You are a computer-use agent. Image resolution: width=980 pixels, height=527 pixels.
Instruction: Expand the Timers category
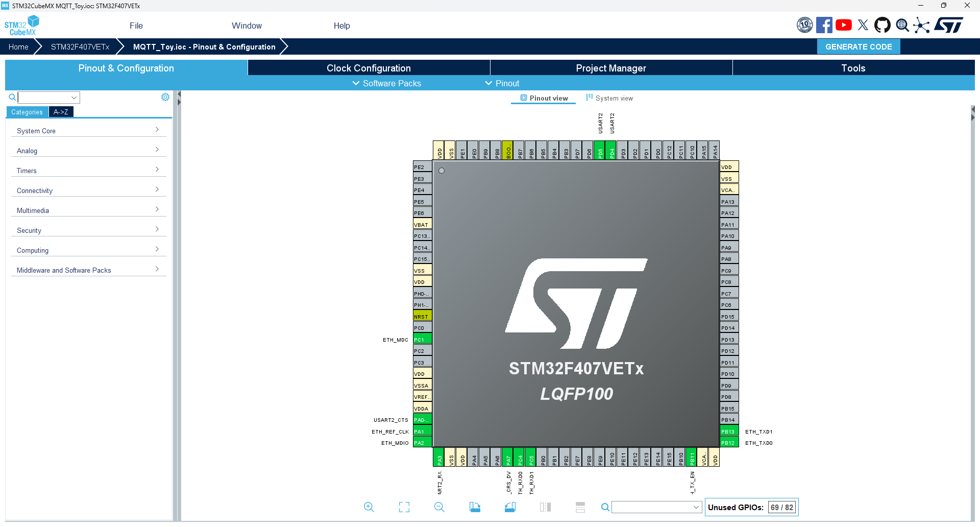88,171
